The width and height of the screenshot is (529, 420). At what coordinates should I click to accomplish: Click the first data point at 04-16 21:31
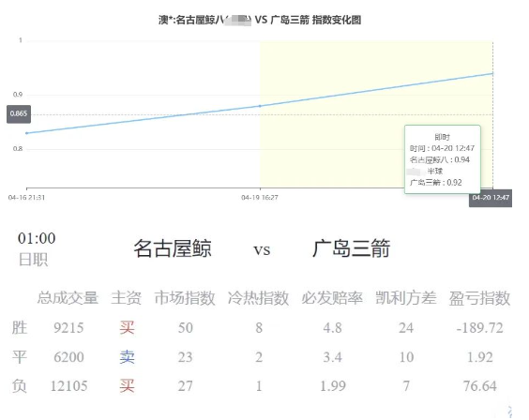click(x=27, y=133)
